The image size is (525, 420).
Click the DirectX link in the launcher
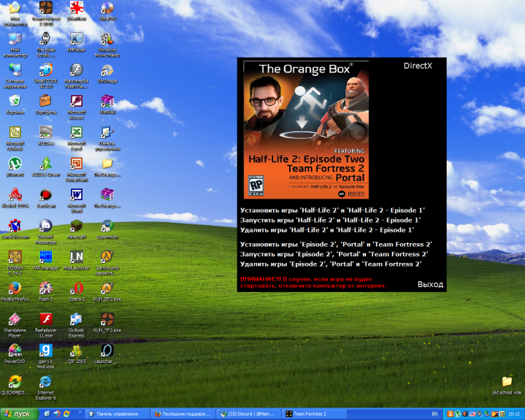coord(418,66)
